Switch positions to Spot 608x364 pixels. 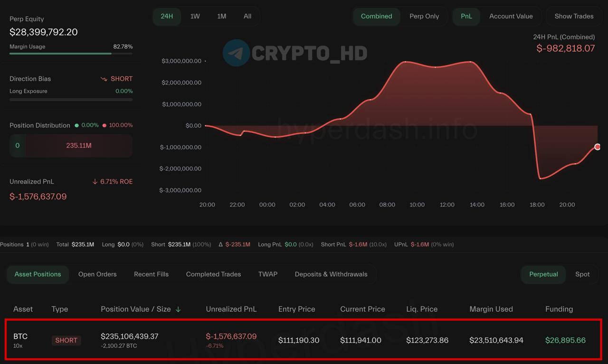(x=582, y=274)
